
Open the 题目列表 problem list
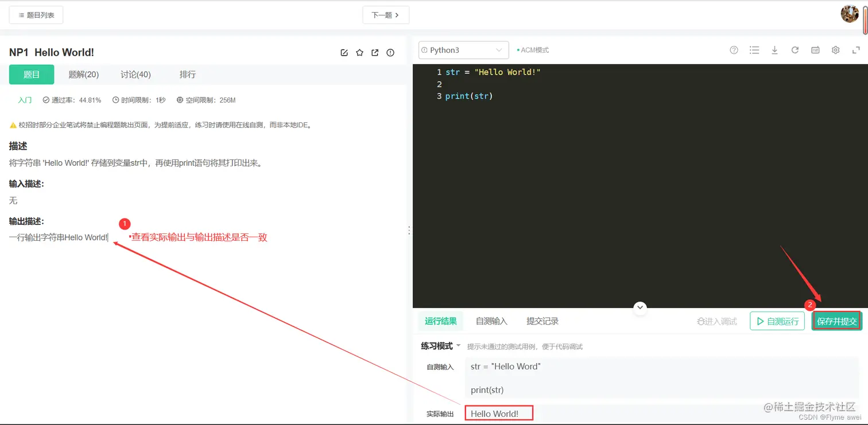36,15
